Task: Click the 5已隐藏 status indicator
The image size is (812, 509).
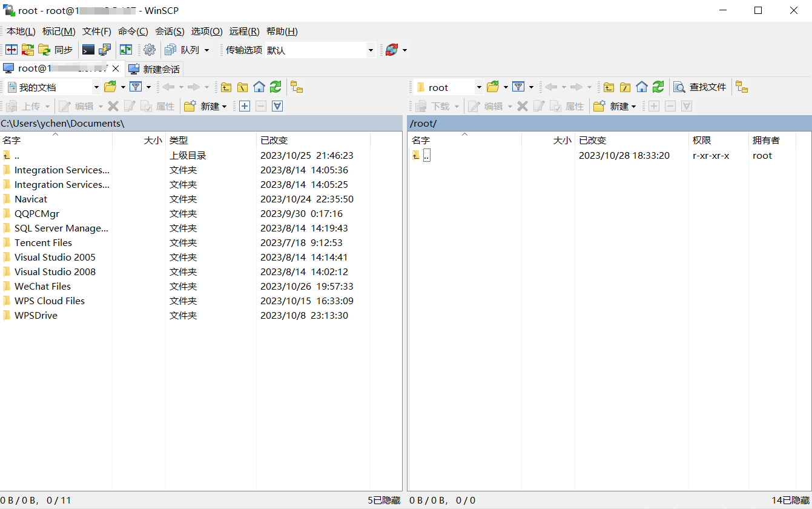Action: coord(384,501)
